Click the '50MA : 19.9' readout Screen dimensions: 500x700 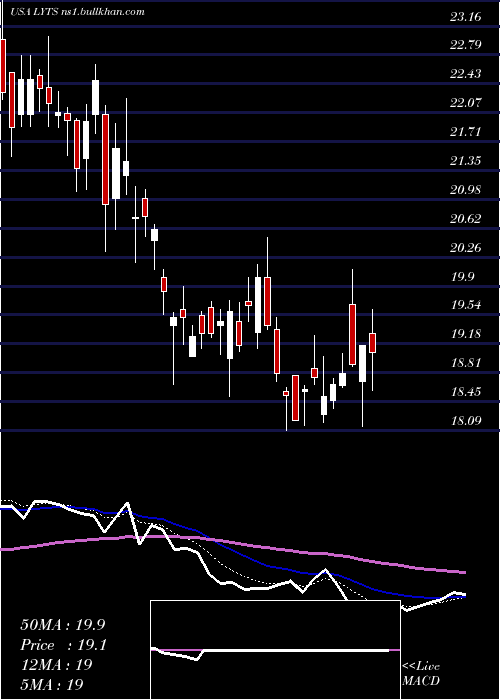63,625
